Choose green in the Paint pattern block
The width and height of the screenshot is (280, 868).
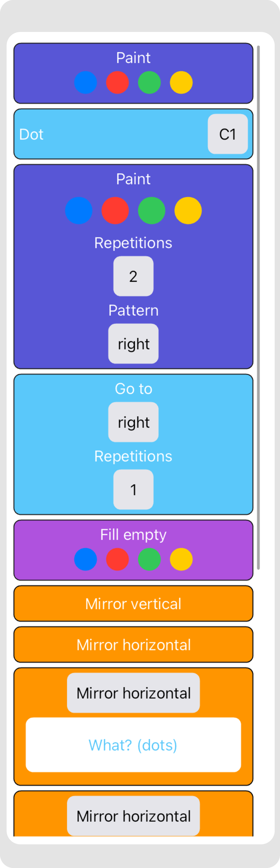152,210
